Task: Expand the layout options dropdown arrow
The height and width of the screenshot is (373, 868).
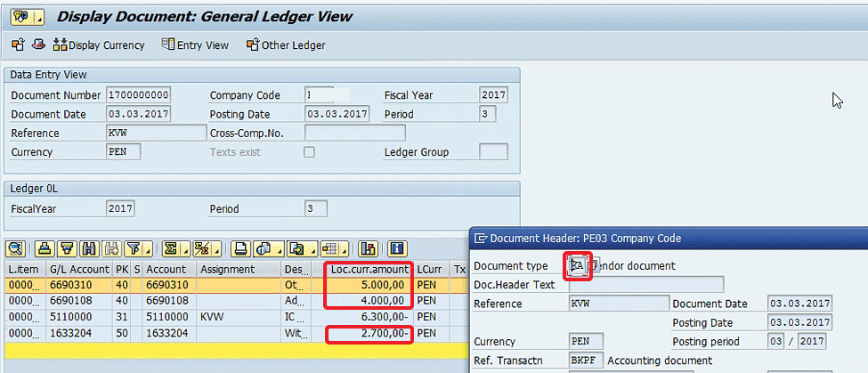Action: [344, 248]
